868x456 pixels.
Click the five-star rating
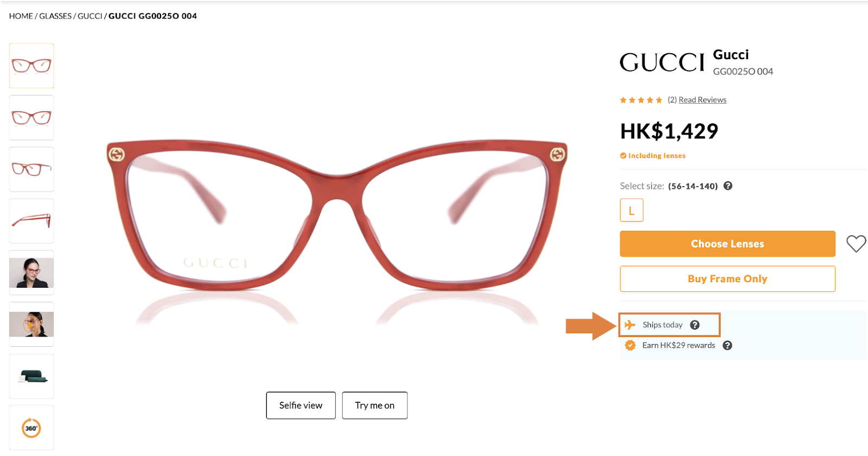641,100
